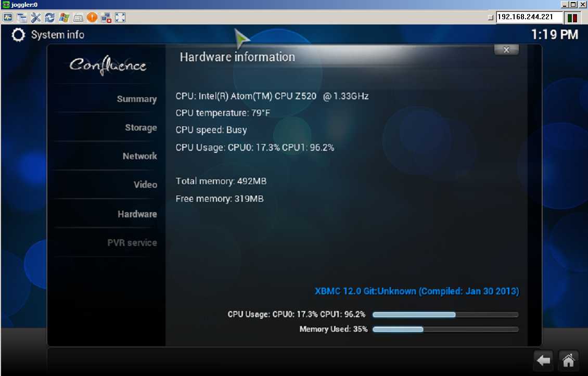Click the CPU: Intel(R) Atom(TM) CPU Z520 line

272,96
